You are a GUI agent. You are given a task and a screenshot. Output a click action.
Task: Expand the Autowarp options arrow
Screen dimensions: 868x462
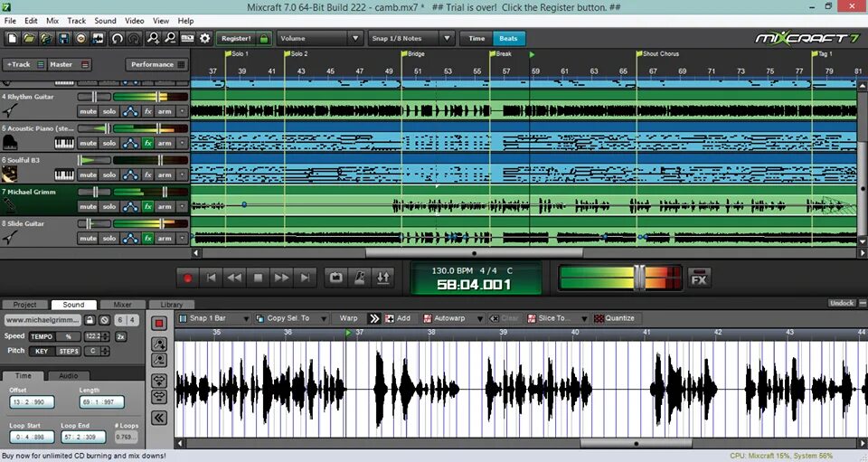click(x=480, y=318)
